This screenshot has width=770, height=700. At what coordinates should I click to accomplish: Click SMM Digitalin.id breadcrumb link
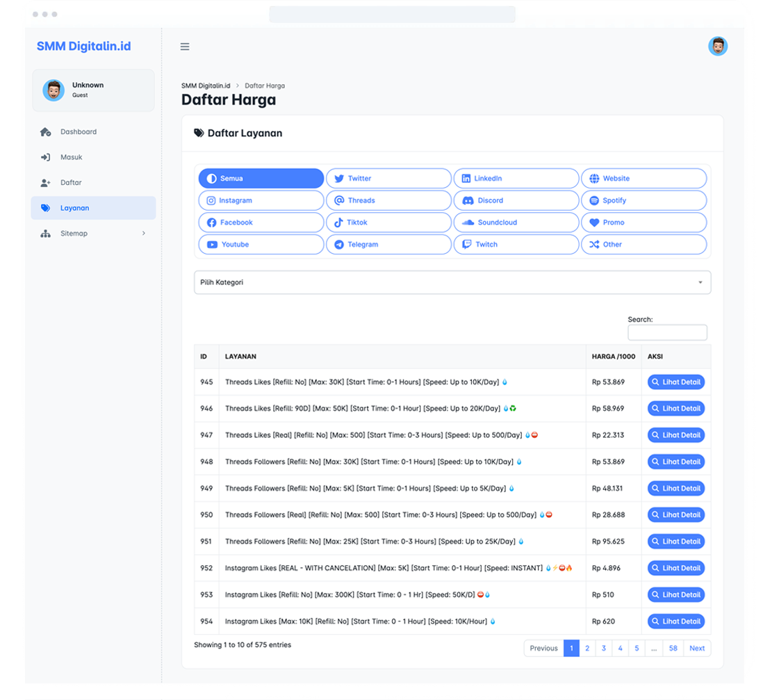point(206,86)
